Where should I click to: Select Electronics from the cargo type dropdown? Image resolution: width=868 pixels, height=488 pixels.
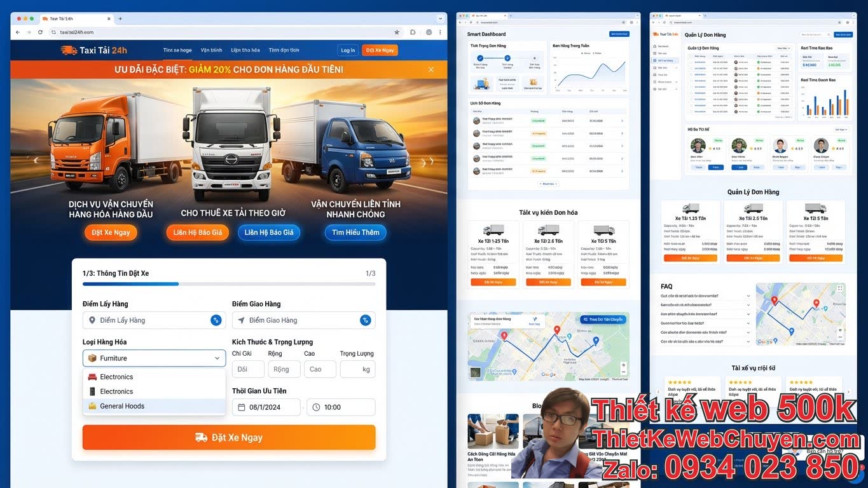116,376
